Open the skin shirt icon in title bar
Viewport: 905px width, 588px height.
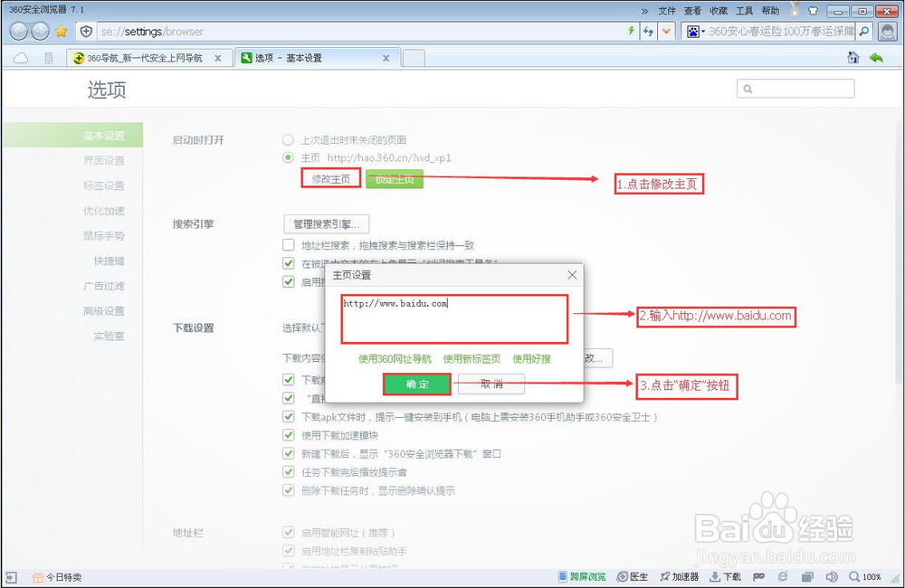pyautogui.click(x=814, y=10)
